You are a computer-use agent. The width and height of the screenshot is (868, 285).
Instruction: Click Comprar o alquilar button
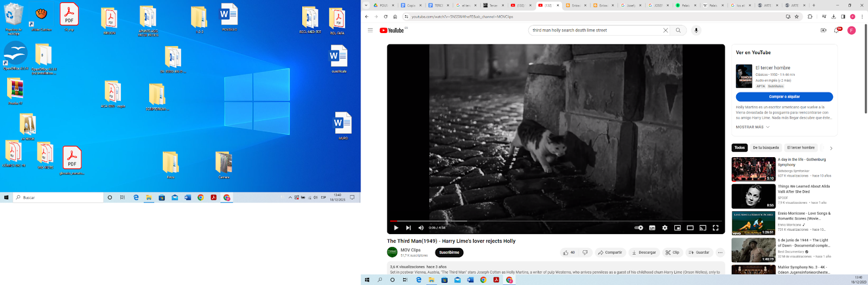[x=784, y=97]
